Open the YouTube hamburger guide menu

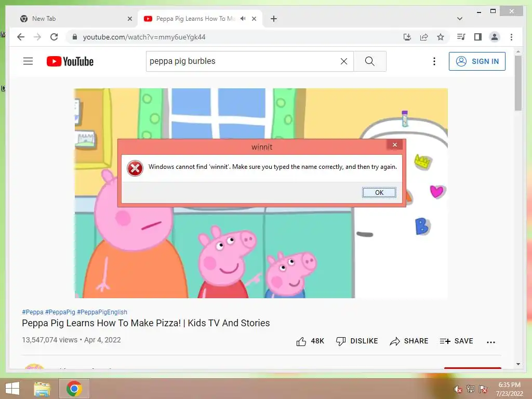(x=28, y=61)
